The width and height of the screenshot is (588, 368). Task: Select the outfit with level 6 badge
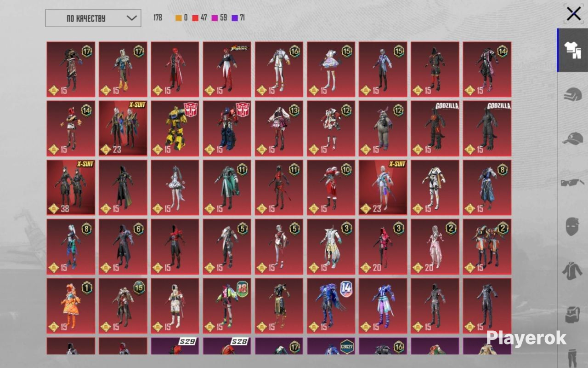pos(123,247)
